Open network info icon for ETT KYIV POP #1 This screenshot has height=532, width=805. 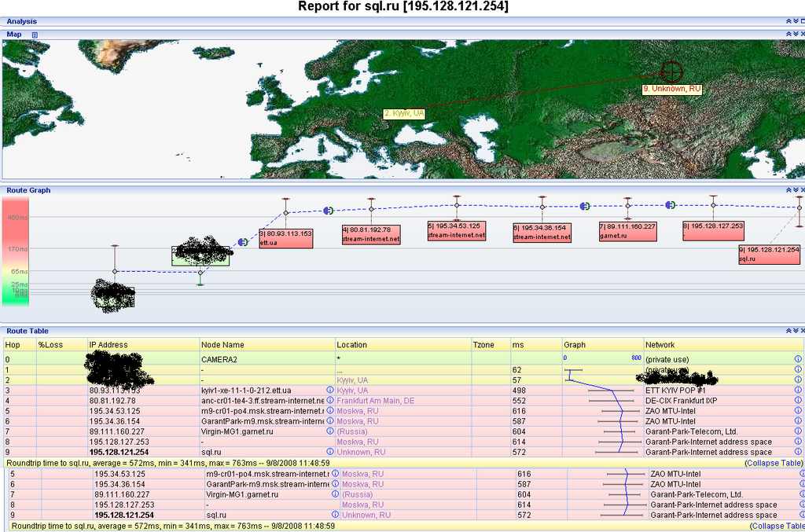tap(798, 391)
